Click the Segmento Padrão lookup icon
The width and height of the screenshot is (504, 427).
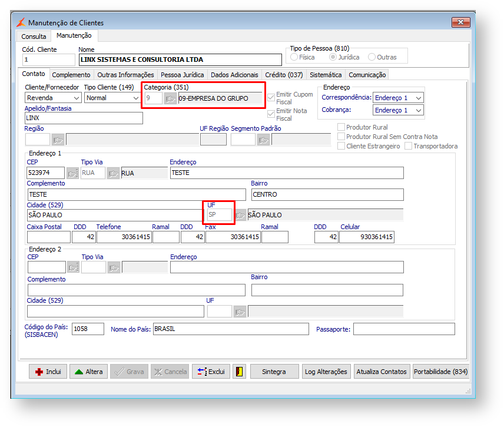263,140
